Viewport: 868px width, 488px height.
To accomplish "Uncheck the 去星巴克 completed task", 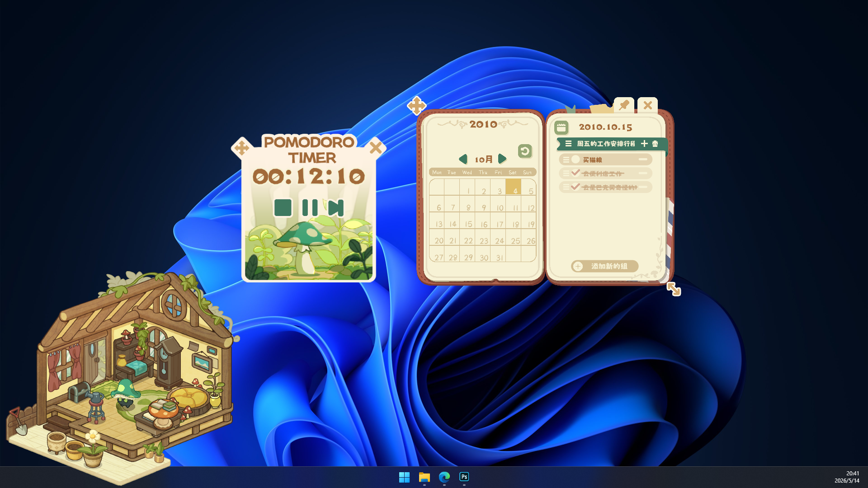I will pos(576,186).
